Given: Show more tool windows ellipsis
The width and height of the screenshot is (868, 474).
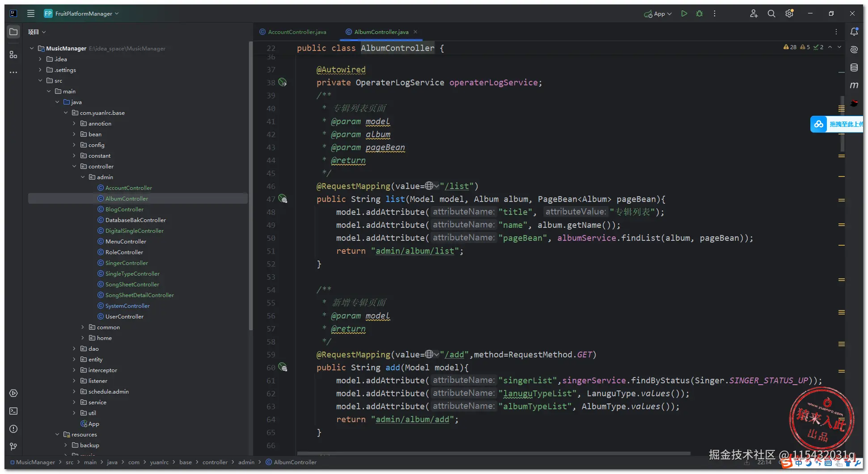Looking at the screenshot, I should pyautogui.click(x=13, y=72).
